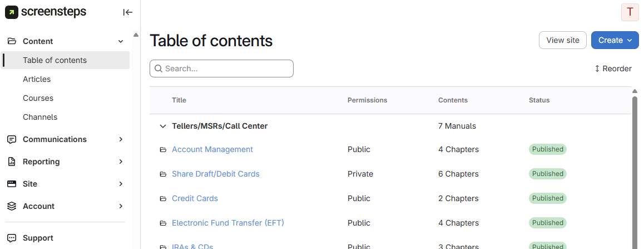Go to Courses in the sidebar
This screenshot has width=644, height=249.
[x=38, y=98]
